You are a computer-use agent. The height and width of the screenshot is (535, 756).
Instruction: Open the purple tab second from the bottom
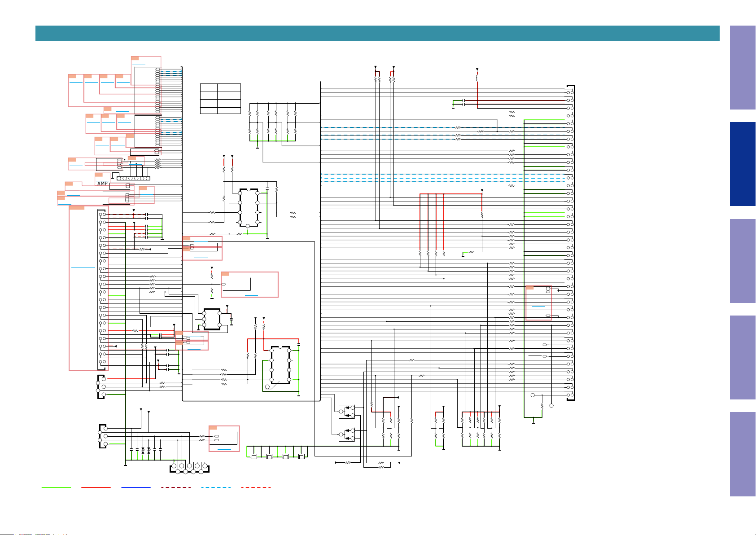click(743, 357)
